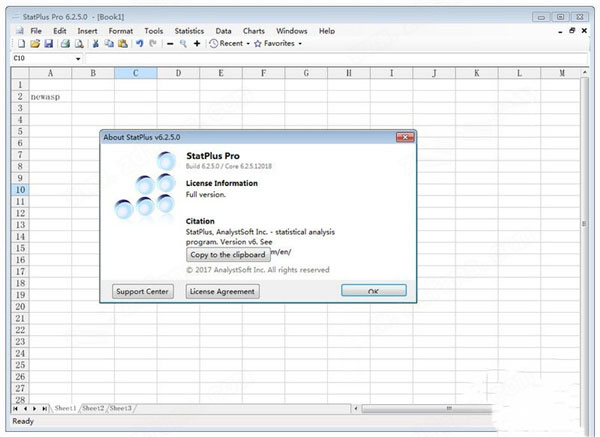Image resolution: width=600 pixels, height=437 pixels.
Task: Close the Book1 document with X
Action: (x=584, y=31)
